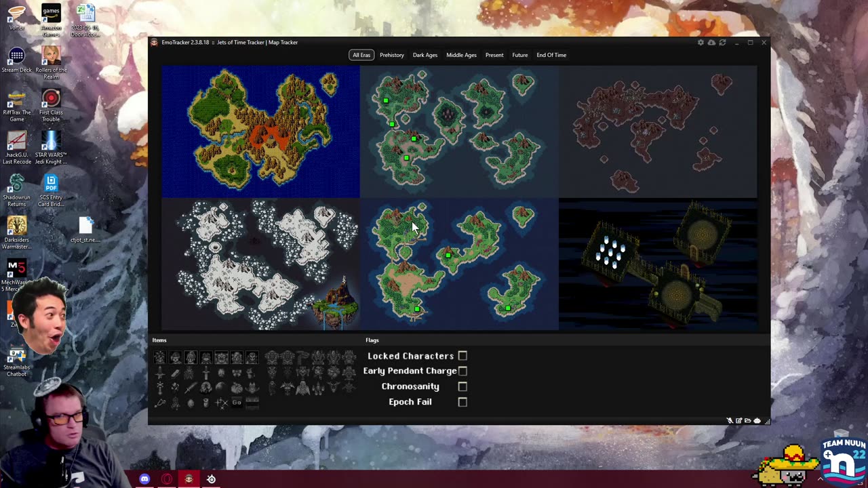Image resolution: width=868 pixels, height=488 pixels.
Task: Click the cloud download icon in title bar
Action: [x=711, y=43]
